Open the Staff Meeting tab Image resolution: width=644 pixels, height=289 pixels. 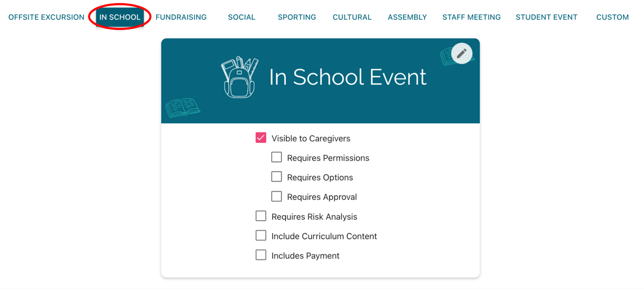tap(472, 17)
